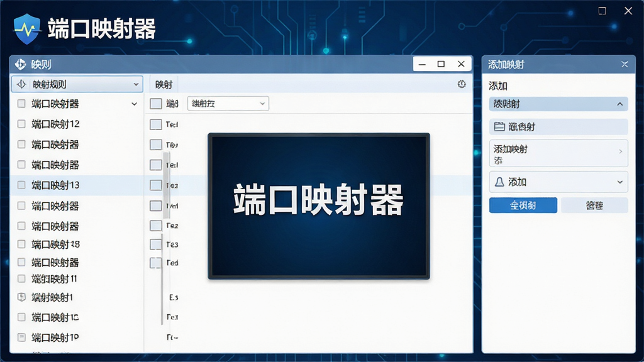The width and height of the screenshot is (644, 362).
Task: Tick the checkbox beside Te3
Action: [156, 244]
